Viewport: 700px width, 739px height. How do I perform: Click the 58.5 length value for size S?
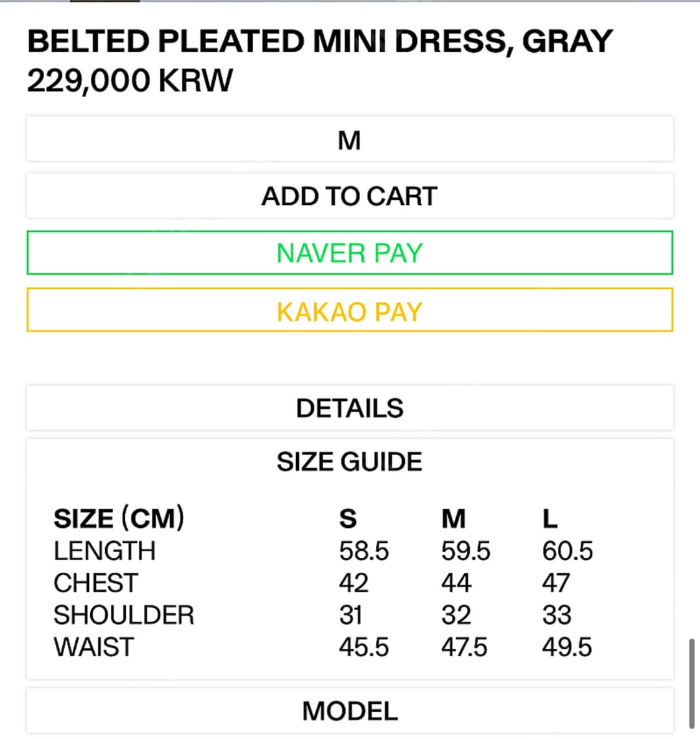click(363, 551)
